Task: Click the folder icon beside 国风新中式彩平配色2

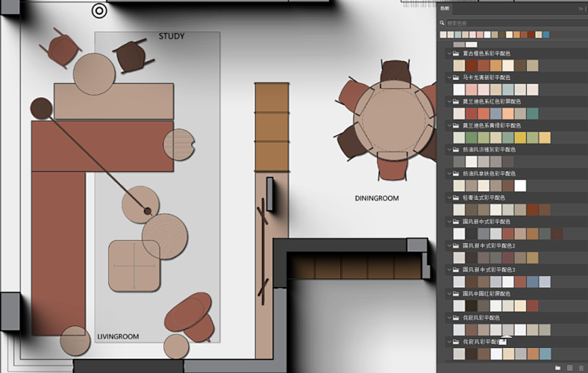Action: pos(456,246)
